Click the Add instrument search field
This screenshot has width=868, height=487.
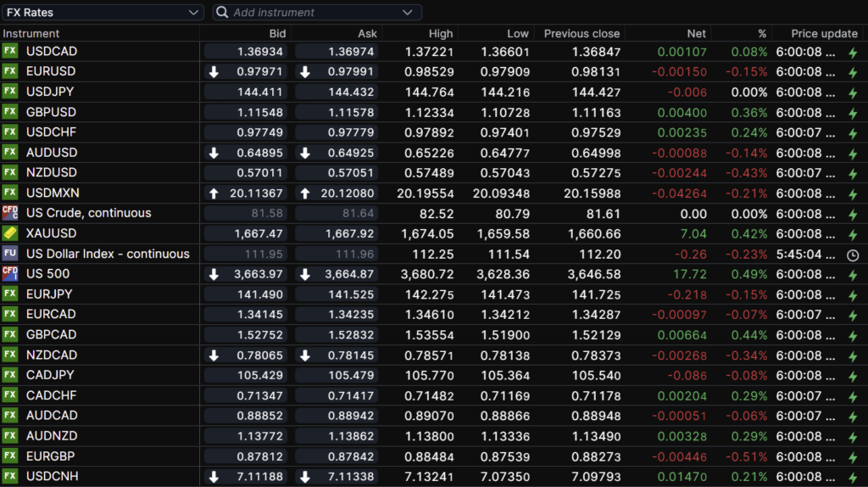point(314,13)
